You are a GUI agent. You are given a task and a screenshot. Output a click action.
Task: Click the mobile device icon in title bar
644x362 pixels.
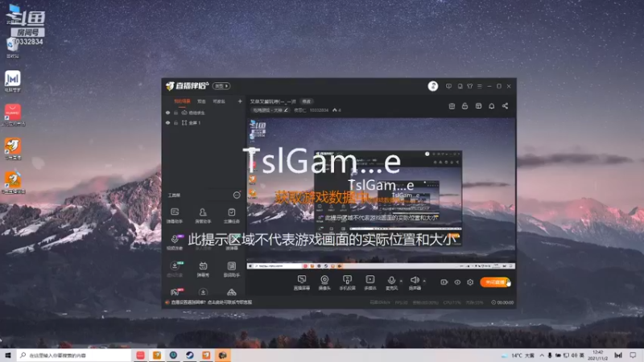(x=460, y=86)
